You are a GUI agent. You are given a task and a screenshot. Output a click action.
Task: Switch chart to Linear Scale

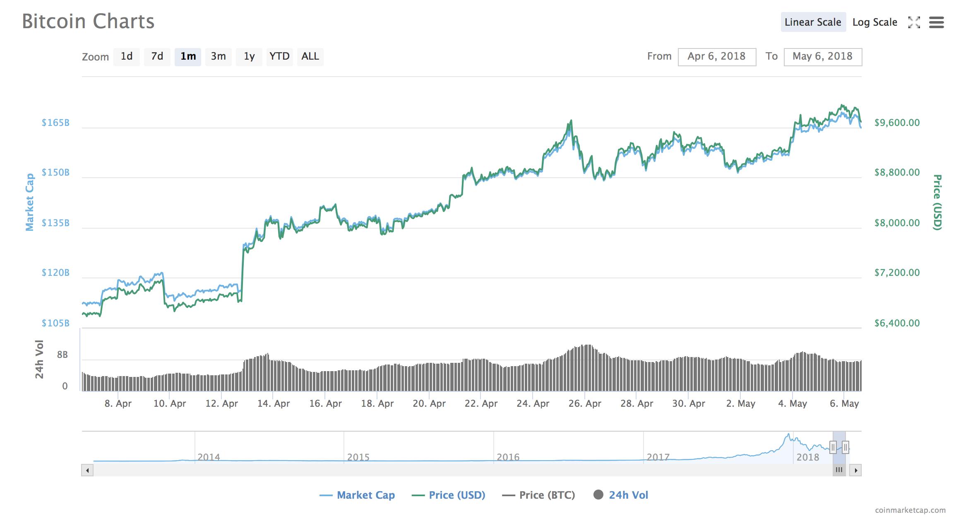813,22
